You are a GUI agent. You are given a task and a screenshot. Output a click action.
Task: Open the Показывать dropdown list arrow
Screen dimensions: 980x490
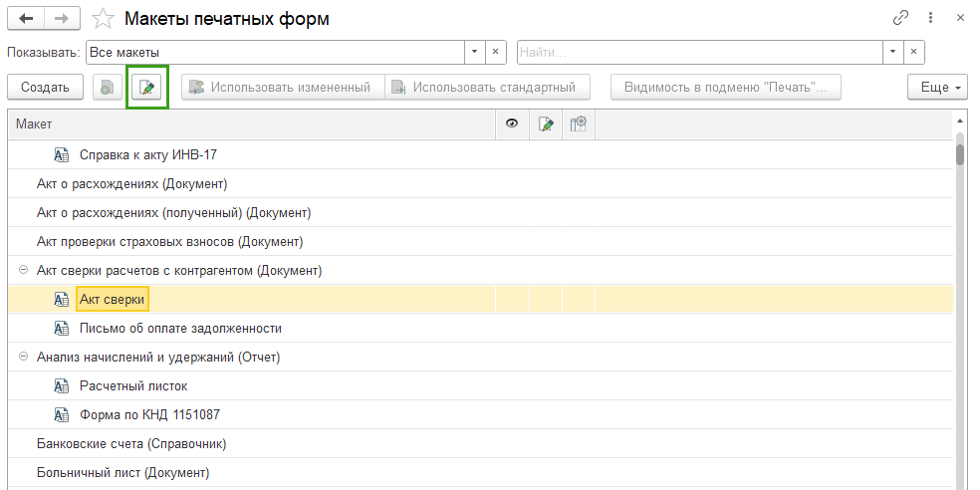point(474,53)
